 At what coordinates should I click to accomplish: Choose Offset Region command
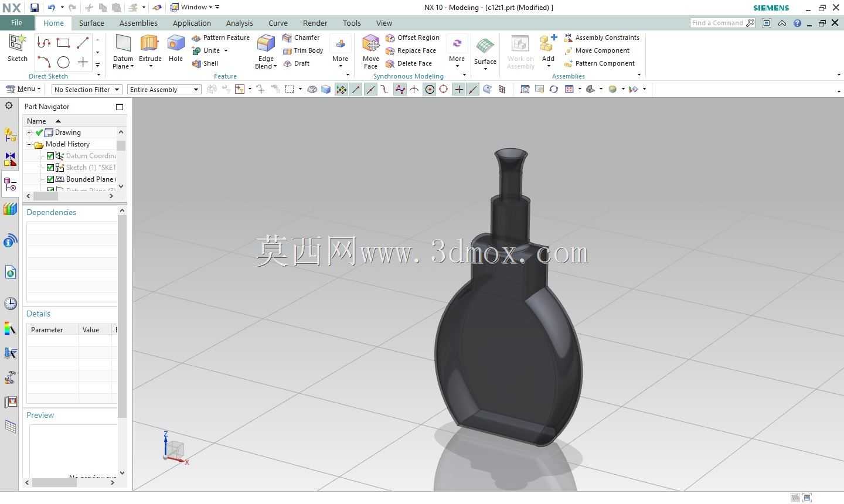point(413,38)
